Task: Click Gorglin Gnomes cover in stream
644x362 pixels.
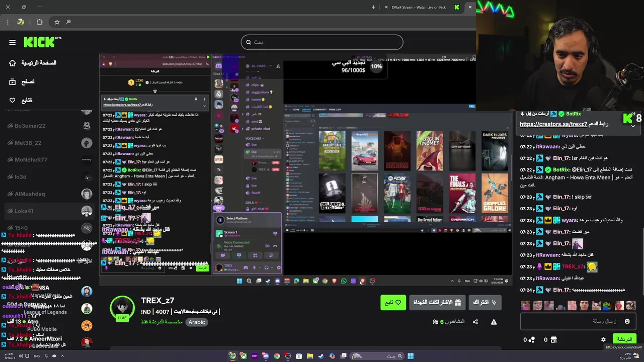Action: (430, 151)
